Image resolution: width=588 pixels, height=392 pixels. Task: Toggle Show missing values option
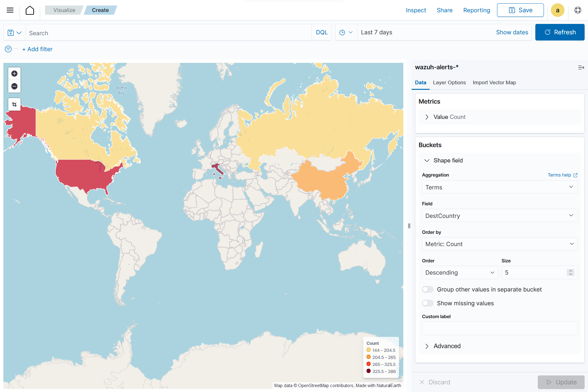point(428,303)
